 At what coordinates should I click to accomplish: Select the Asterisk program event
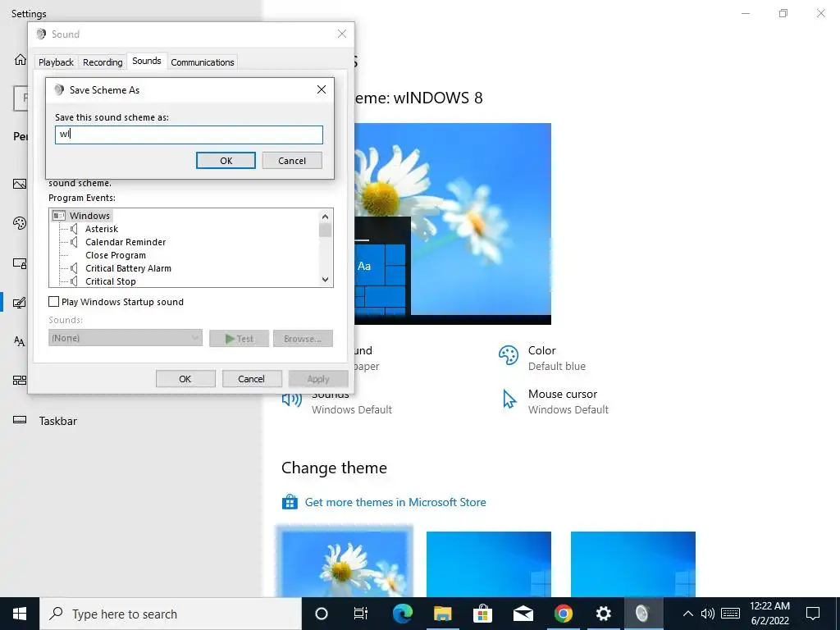pos(101,229)
